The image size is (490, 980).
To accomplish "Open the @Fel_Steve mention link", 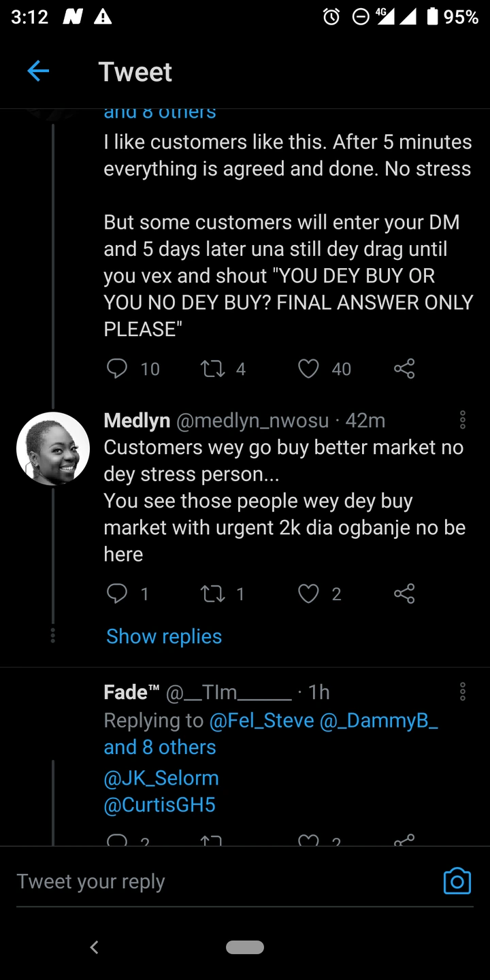I will [x=262, y=720].
